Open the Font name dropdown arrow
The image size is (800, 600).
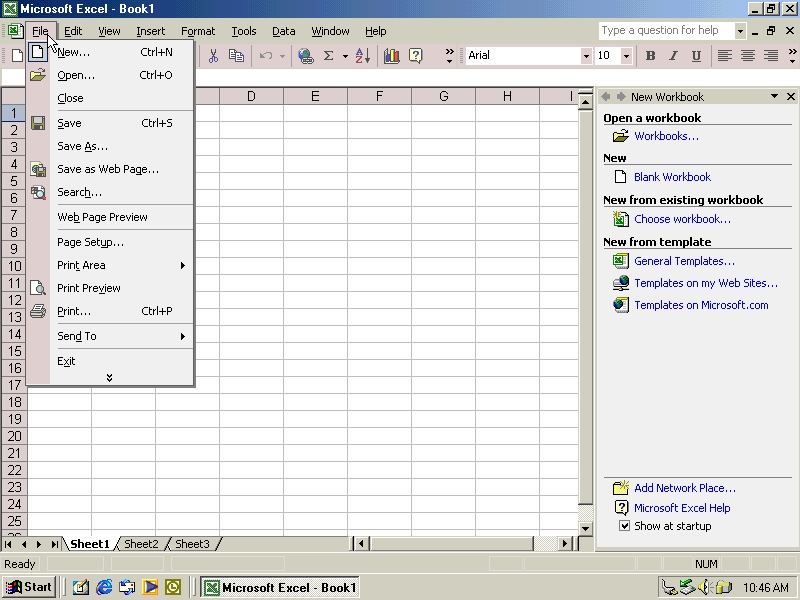click(x=586, y=56)
